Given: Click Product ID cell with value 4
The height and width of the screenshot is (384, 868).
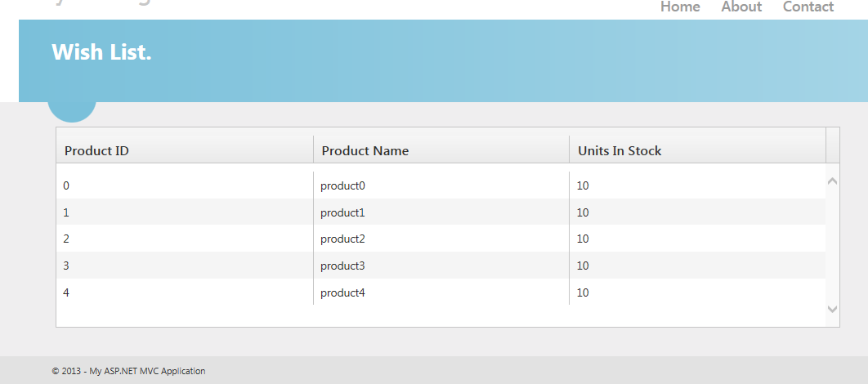Looking at the screenshot, I should tap(66, 292).
